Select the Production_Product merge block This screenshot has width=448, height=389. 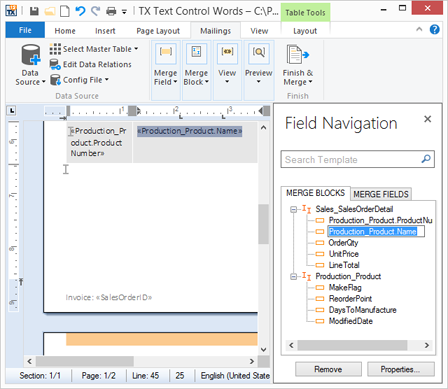[348, 276]
